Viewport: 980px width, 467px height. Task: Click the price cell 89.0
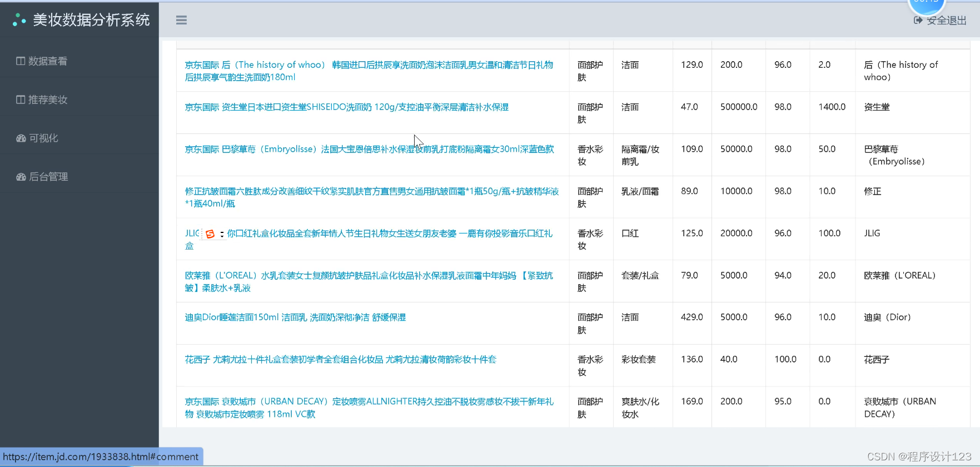click(x=689, y=191)
